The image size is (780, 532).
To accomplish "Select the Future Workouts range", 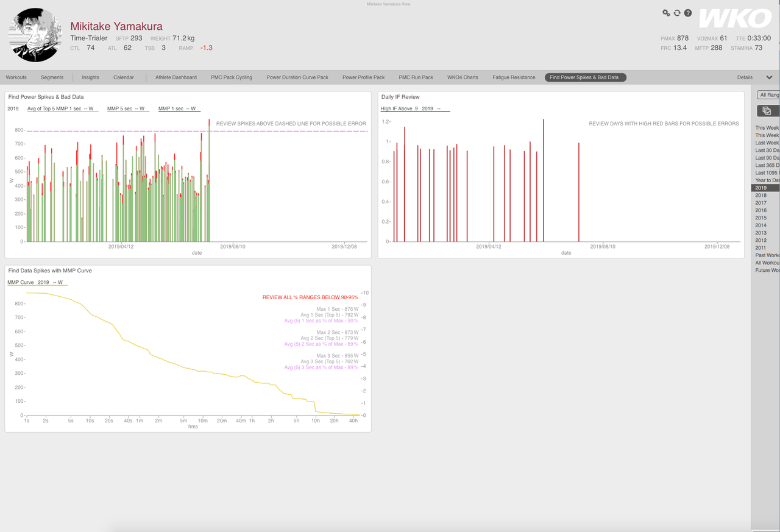I will pyautogui.click(x=767, y=271).
